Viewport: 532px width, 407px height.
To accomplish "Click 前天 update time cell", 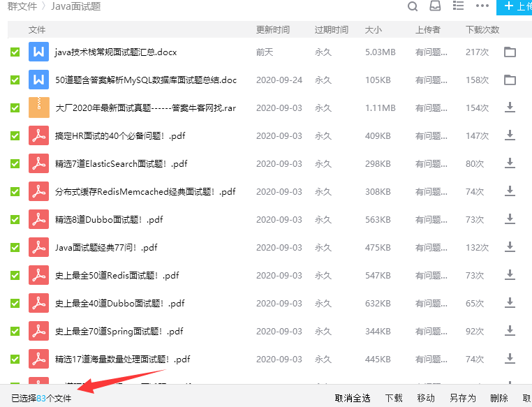I will (x=265, y=52).
